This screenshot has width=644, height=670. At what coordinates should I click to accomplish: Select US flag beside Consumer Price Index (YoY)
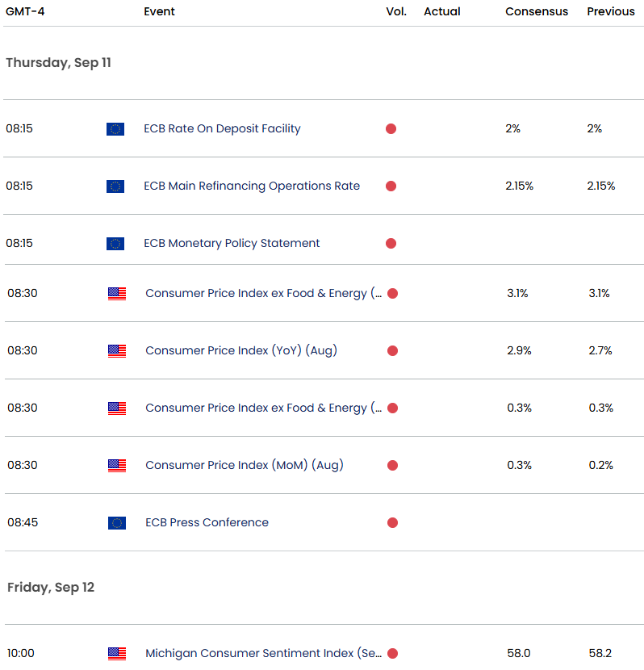[x=117, y=351]
